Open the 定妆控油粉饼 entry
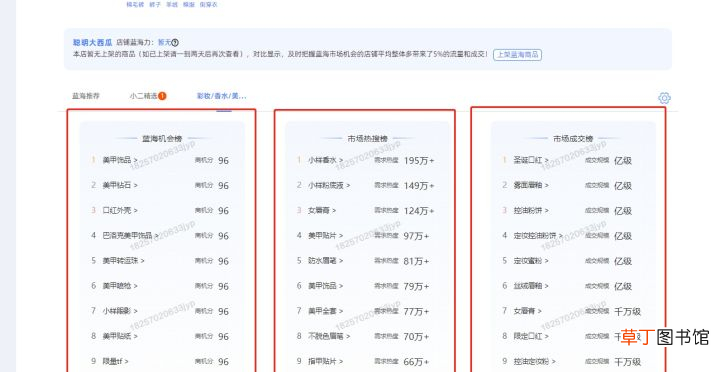The image size is (720, 372). click(538, 236)
